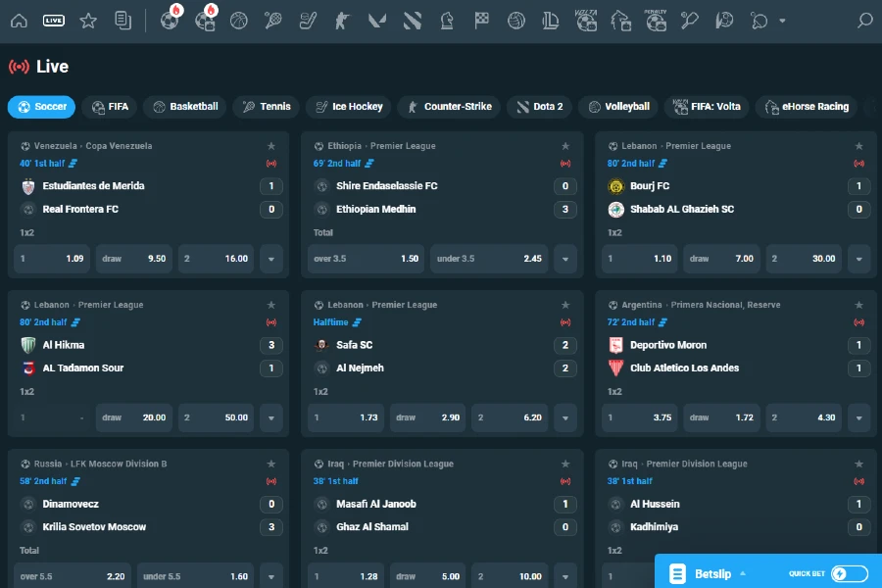Open favorites star in top navigation
Screen dimensions: 882x588
click(88, 20)
